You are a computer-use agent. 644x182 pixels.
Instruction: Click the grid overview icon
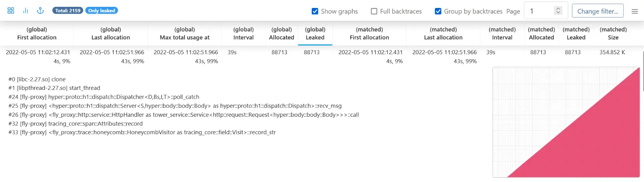(x=11, y=11)
